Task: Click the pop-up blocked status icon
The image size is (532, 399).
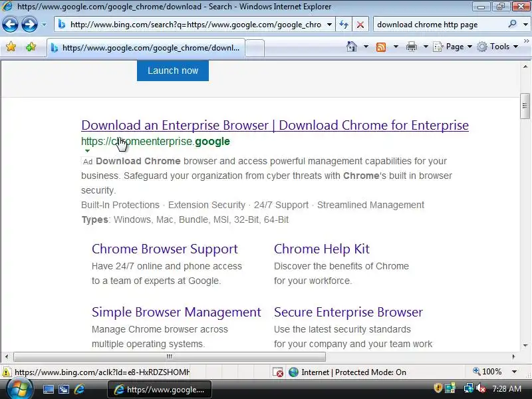Action: 278,372
